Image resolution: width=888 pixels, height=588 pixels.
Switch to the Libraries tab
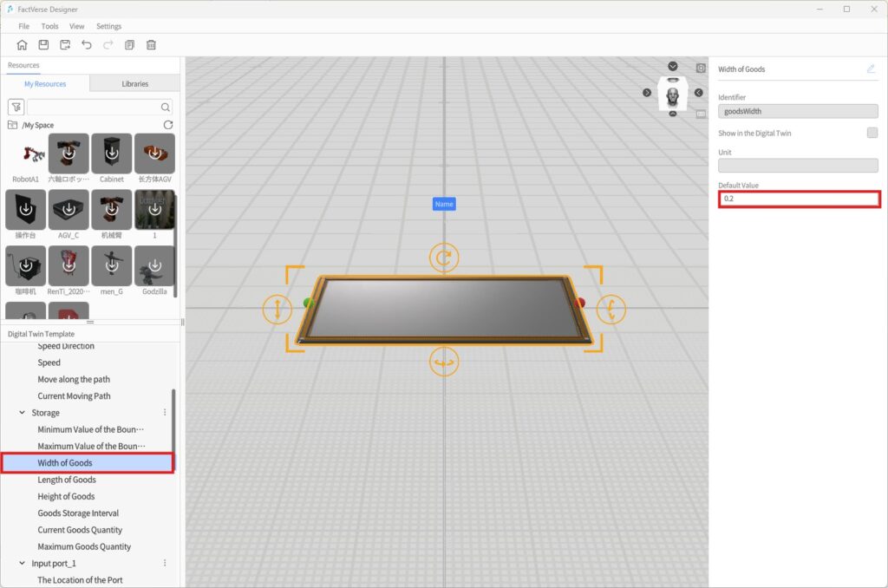click(x=134, y=84)
